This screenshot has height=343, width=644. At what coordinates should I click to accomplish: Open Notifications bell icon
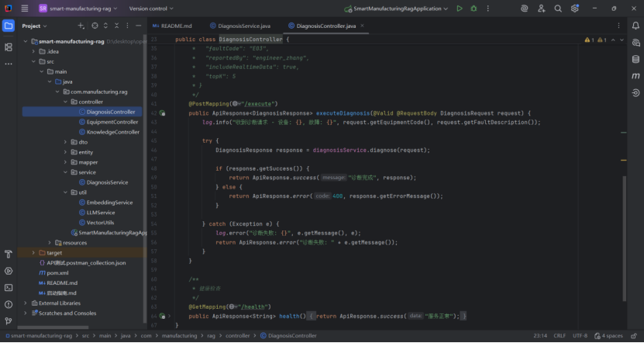click(635, 26)
